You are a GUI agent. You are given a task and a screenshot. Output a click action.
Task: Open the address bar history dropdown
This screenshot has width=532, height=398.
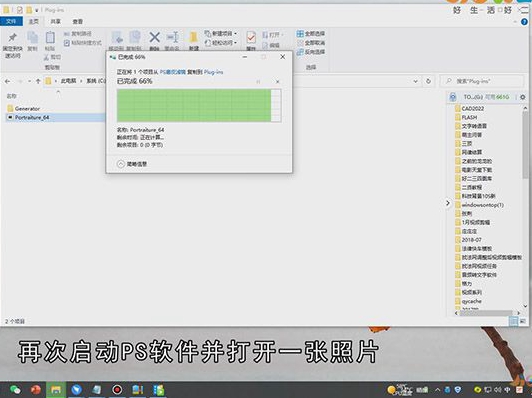415,81
